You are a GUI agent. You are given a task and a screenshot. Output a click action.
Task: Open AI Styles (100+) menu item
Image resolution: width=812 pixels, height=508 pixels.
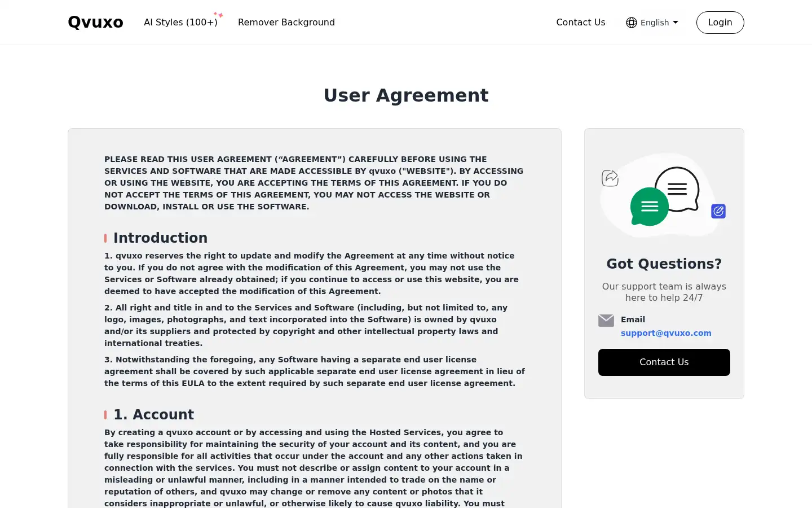click(180, 23)
